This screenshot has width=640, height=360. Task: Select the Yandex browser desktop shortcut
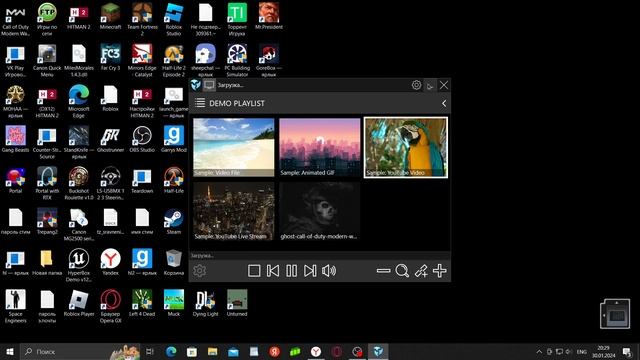tap(110, 262)
